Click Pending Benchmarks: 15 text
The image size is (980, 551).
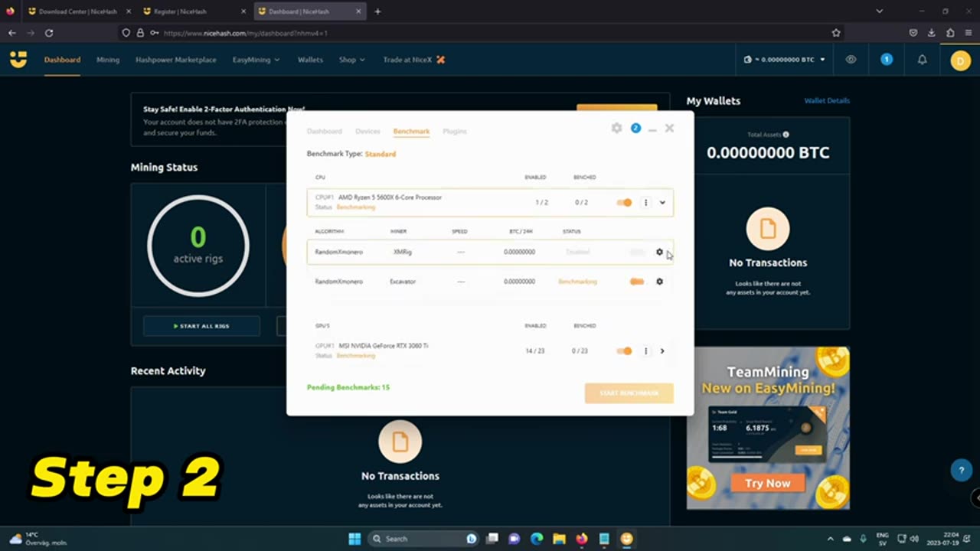pyautogui.click(x=348, y=387)
